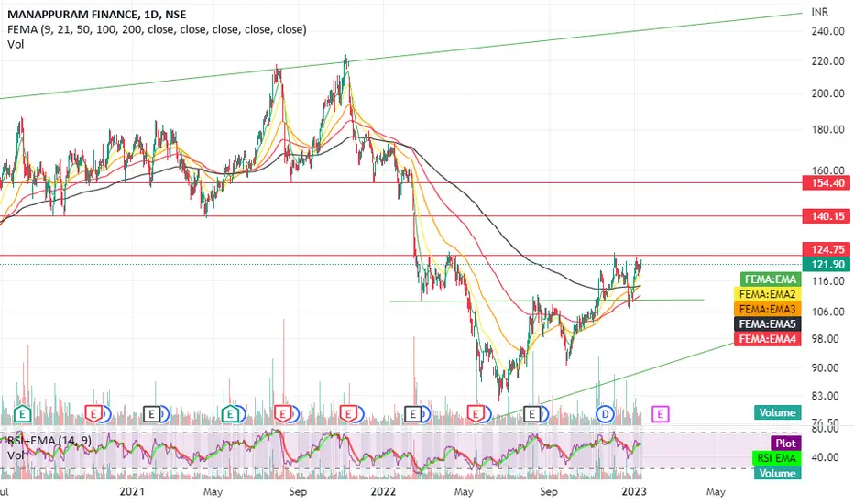Select the FEMA:EMA3 orange legend label
The height and width of the screenshot is (504, 854).
click(767, 309)
